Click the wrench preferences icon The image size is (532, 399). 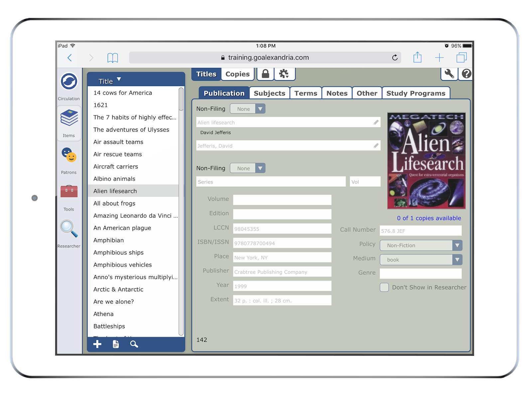(449, 74)
